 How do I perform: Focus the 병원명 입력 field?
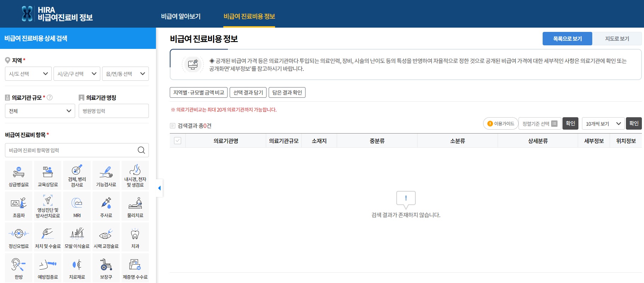pos(114,111)
